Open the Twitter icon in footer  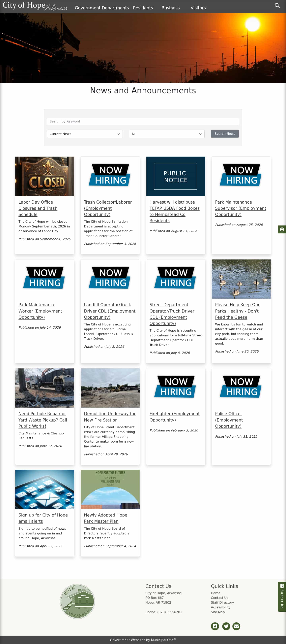coord(226,626)
